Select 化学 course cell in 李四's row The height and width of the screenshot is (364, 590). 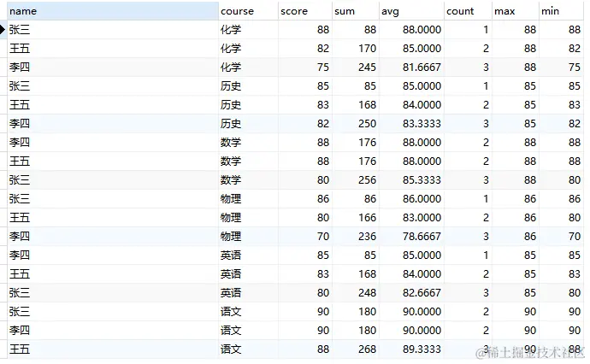248,68
